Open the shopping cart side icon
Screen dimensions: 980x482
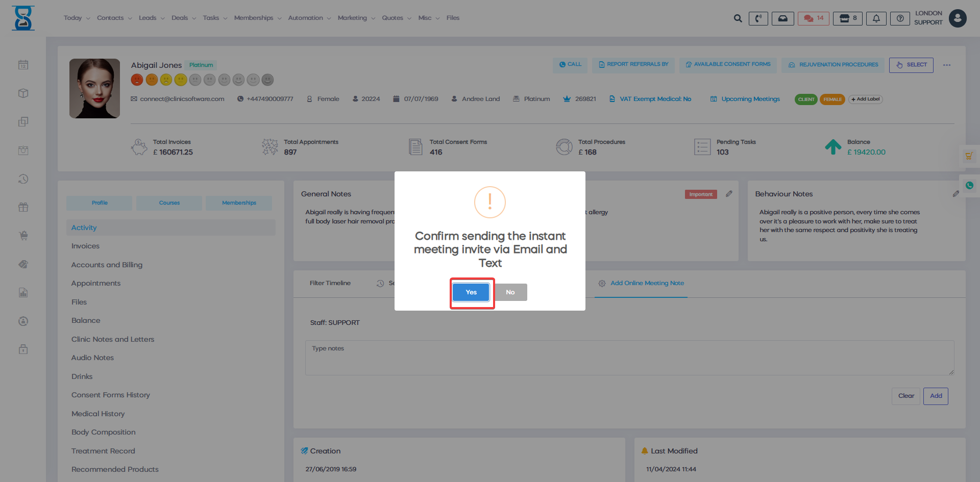pos(969,156)
